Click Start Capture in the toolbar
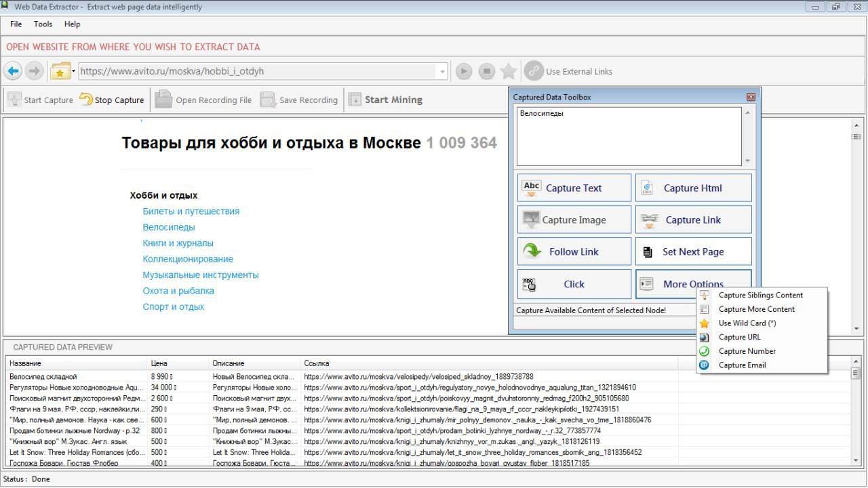The width and height of the screenshot is (868, 488). (41, 100)
